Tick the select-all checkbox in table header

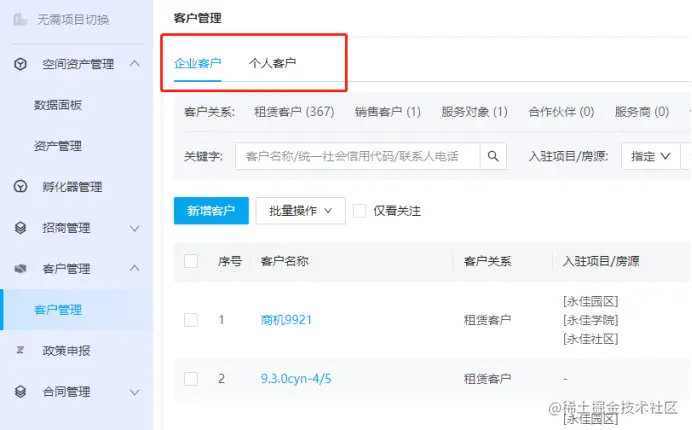point(191,261)
